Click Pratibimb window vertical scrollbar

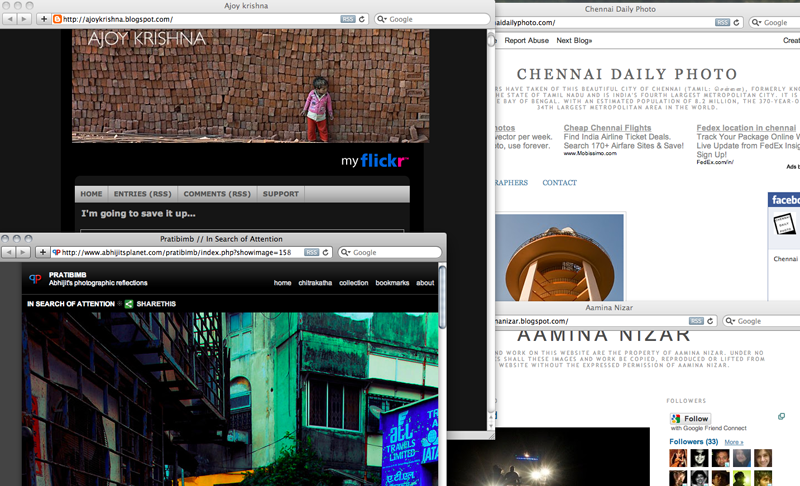[442, 297]
